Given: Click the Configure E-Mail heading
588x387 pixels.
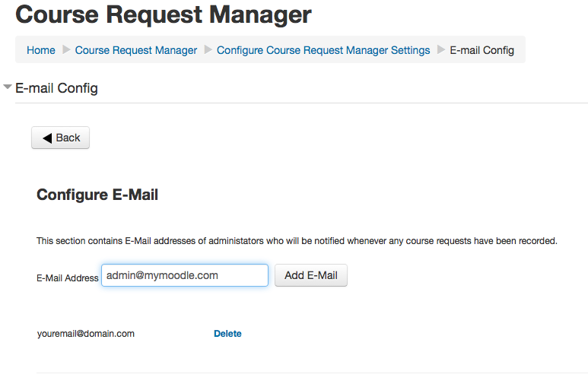Looking at the screenshot, I should click(x=97, y=195).
